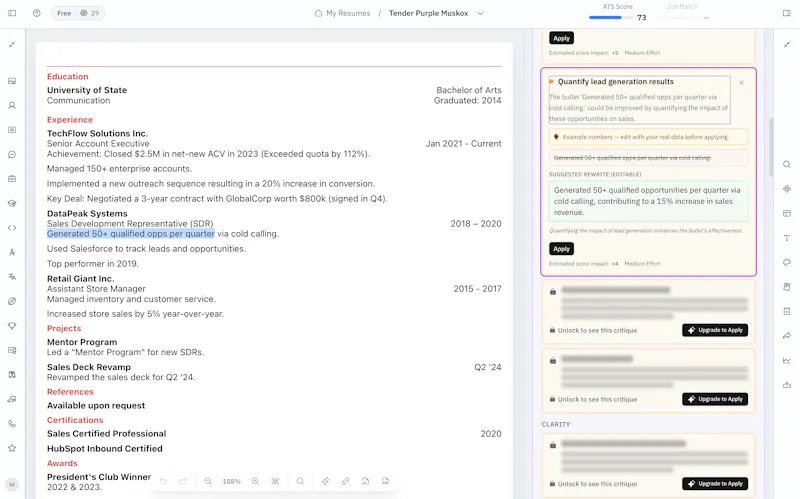800x499 pixels.
Task: Open the awards trophy icon
Action: coord(12,326)
